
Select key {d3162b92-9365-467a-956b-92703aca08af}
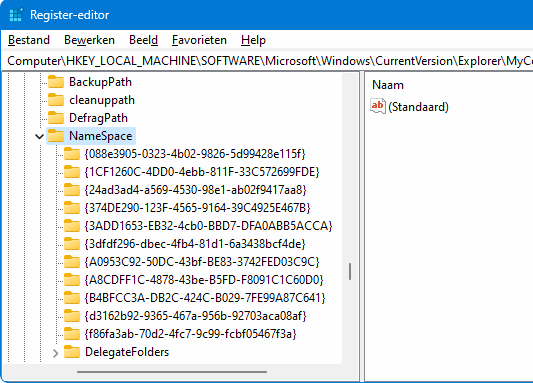click(x=195, y=316)
